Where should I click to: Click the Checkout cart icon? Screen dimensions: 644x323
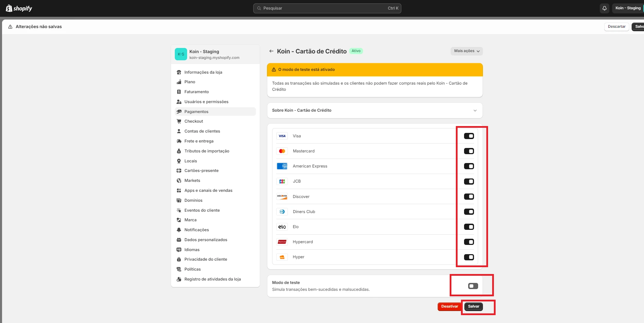point(179,121)
